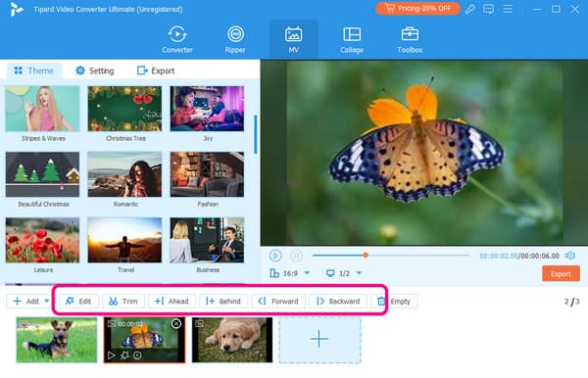Open the Converter module
Screen dimensions: 588x378
[x=177, y=40]
